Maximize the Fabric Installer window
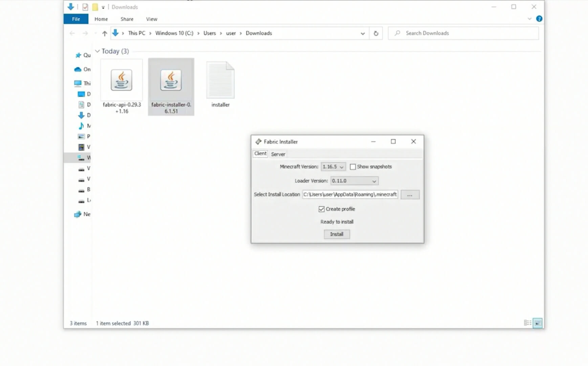 click(x=393, y=142)
